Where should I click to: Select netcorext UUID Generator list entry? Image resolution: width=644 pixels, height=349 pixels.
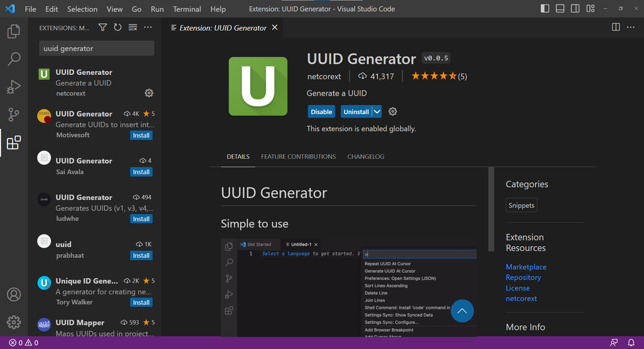coord(96,82)
